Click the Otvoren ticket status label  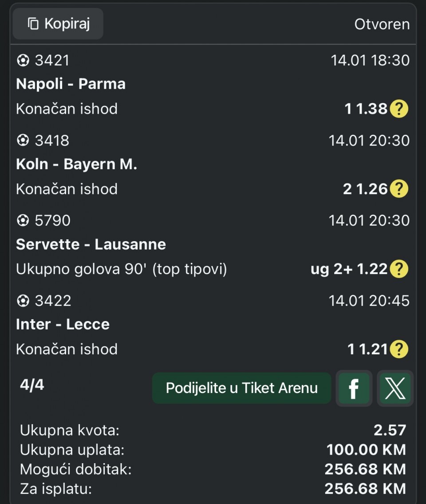point(382,24)
